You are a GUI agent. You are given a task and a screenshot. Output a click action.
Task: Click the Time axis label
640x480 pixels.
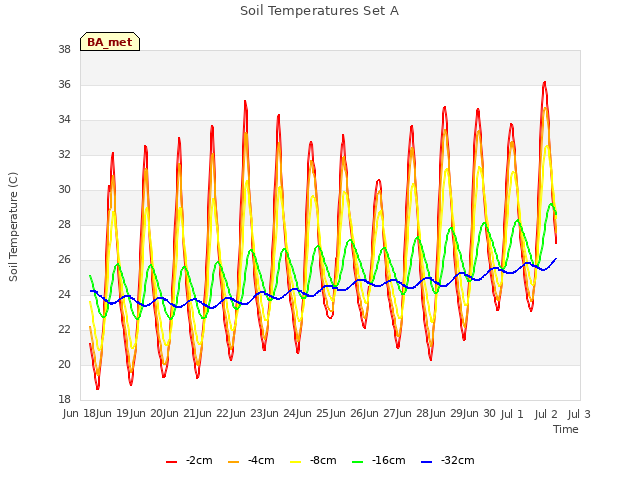coord(566,429)
